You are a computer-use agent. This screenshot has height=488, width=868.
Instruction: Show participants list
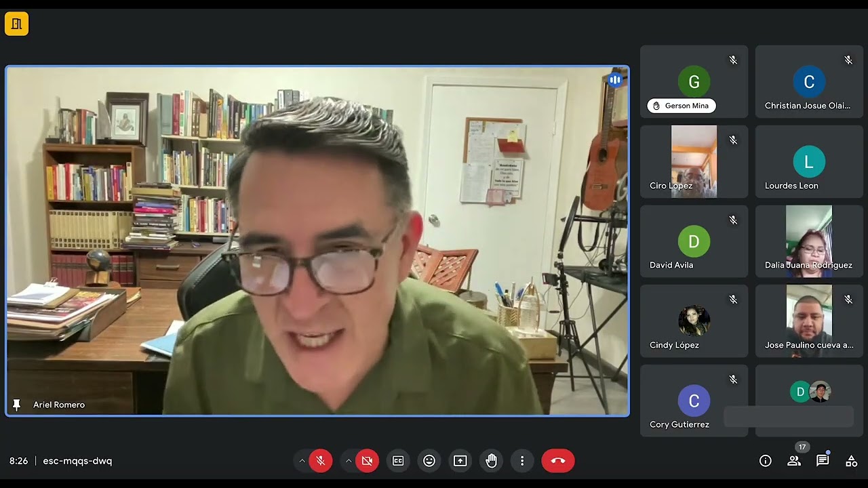pos(794,461)
